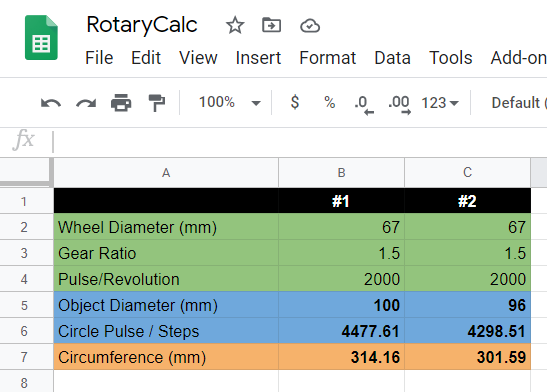
Task: Apply currency format with dollar icon
Action: [295, 103]
